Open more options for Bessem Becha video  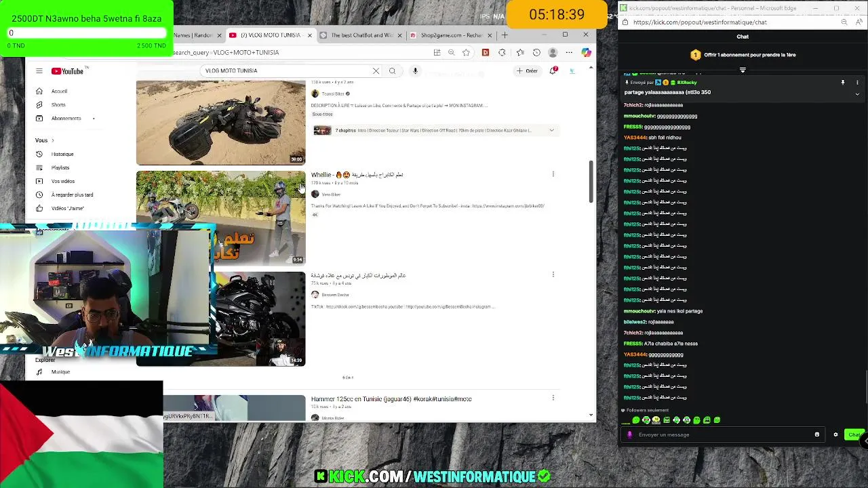[553, 274]
